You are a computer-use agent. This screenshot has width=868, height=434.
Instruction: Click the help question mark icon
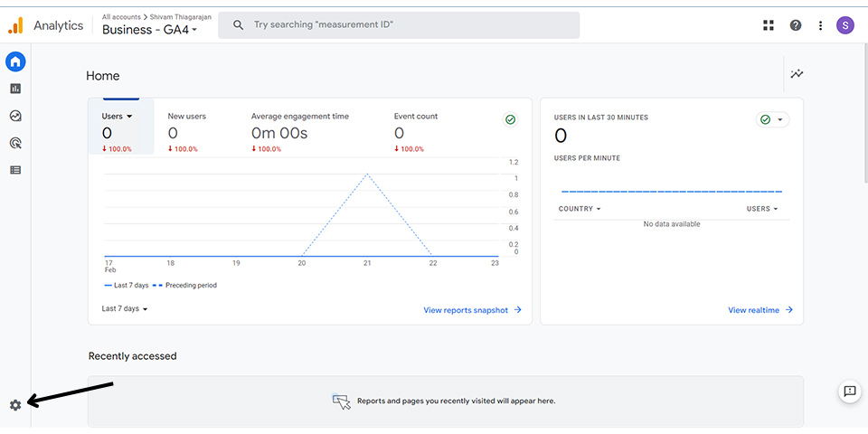[x=796, y=25]
